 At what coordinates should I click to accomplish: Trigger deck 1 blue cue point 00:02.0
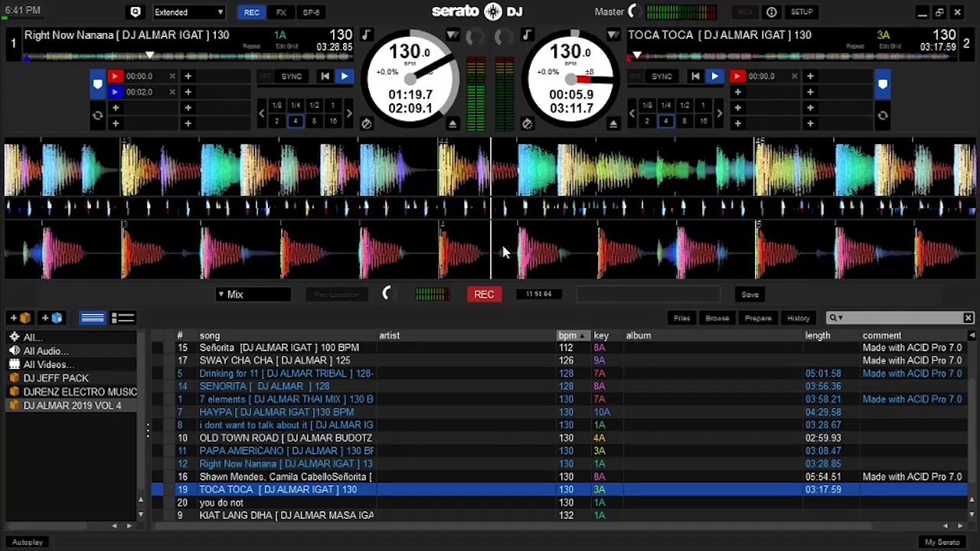point(115,92)
